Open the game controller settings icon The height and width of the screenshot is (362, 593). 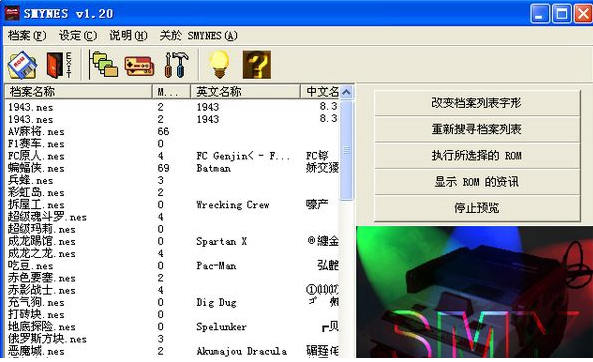[139, 66]
